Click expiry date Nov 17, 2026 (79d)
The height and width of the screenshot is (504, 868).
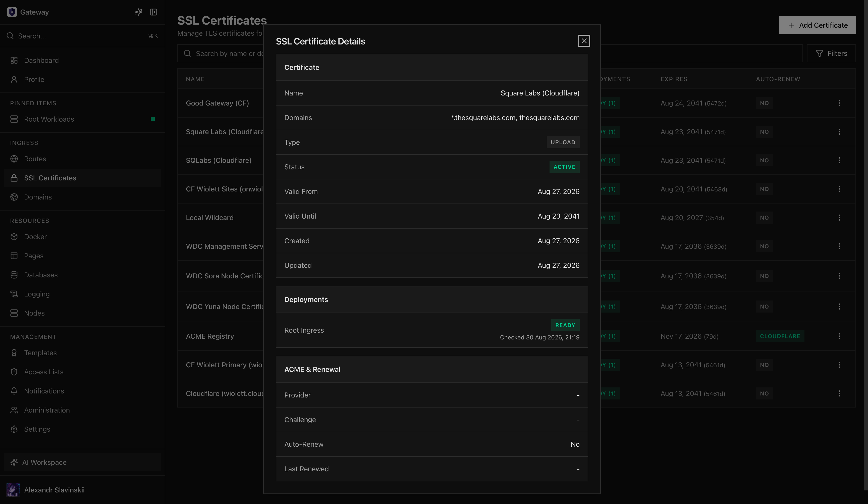click(689, 336)
